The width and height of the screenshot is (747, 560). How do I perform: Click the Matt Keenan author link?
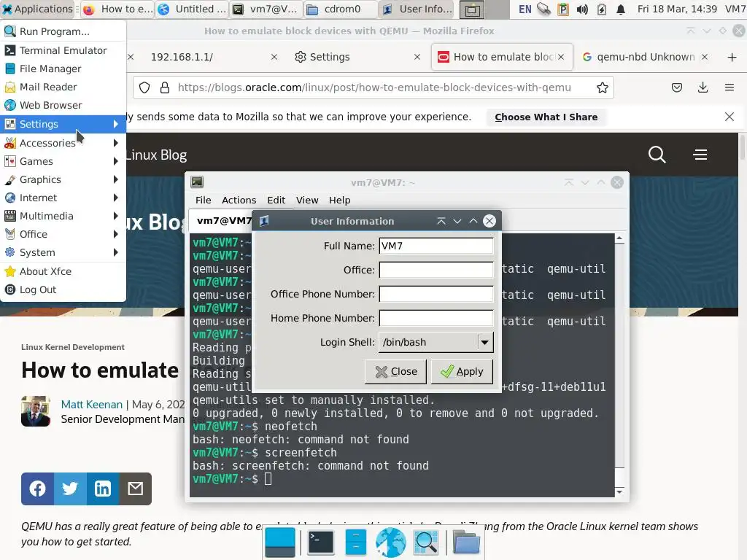click(91, 404)
